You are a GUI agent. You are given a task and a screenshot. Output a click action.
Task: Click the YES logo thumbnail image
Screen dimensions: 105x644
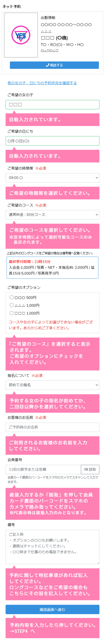pyautogui.click(x=21, y=35)
